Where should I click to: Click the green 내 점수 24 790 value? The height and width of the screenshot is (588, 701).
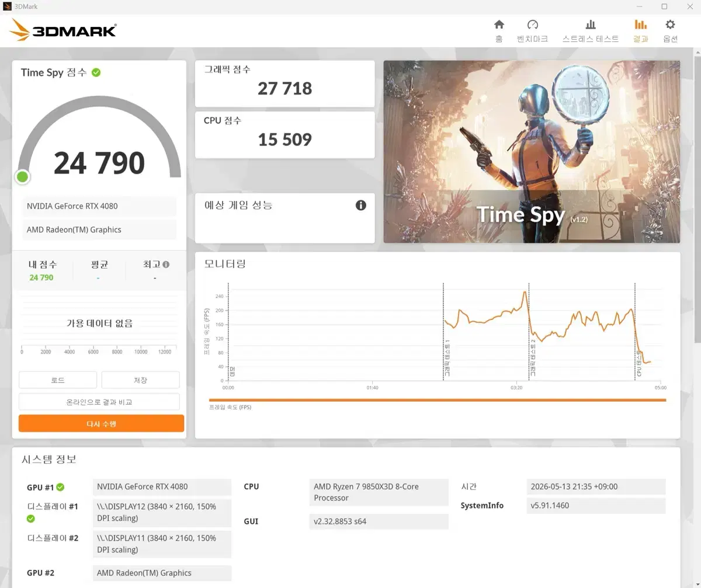coord(41,277)
